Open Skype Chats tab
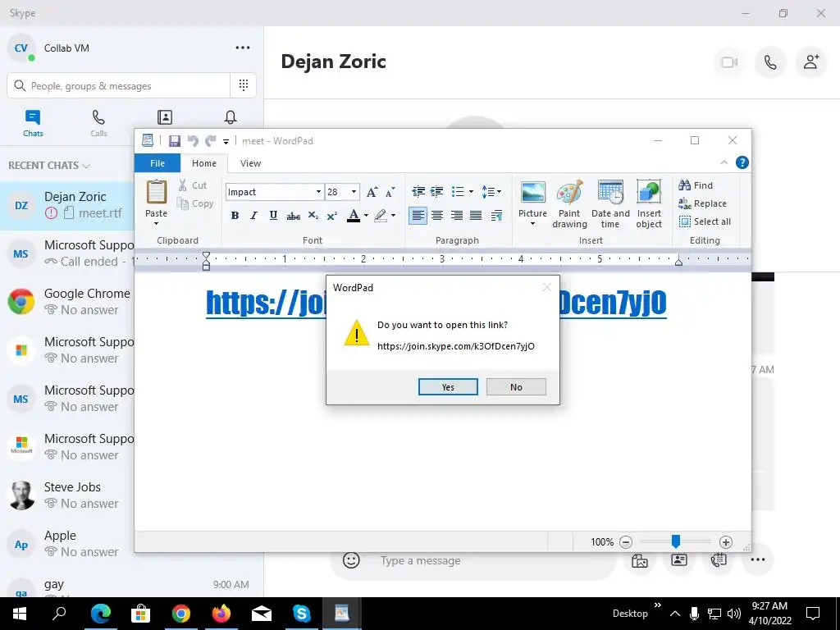Screen dimensions: 840x630 [x=33, y=123]
